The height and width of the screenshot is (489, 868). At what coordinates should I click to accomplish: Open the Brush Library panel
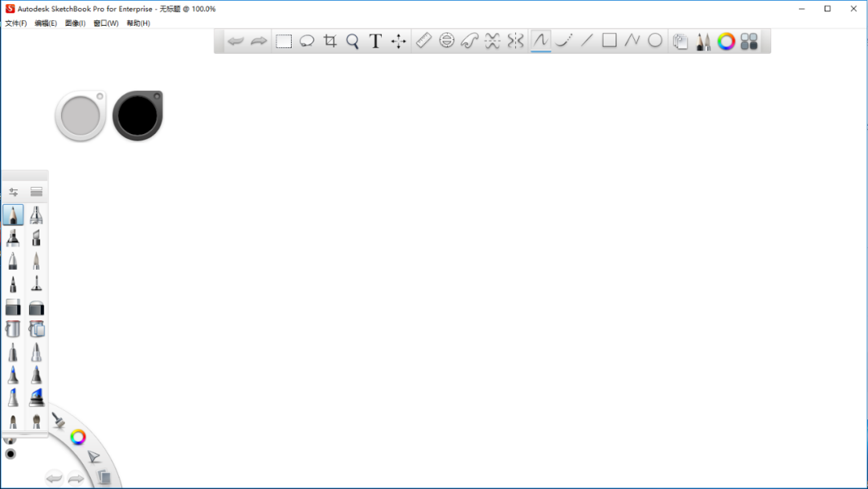coord(36,192)
